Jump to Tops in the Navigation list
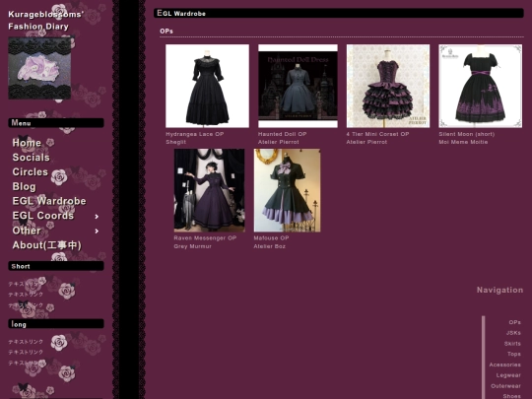 pos(514,355)
